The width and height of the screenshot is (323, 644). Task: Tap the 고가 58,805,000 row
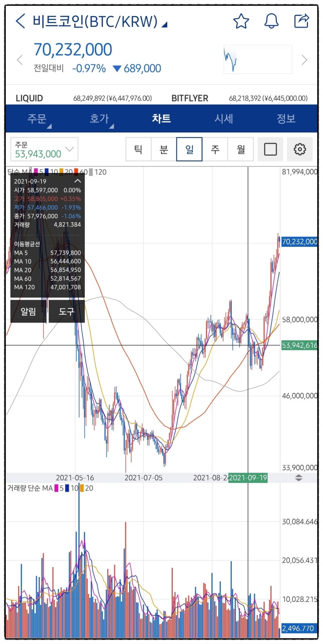click(48, 199)
